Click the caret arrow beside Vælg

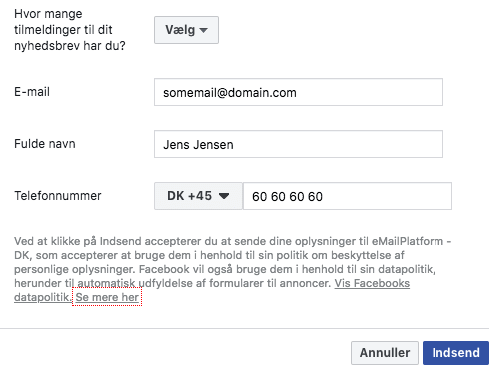pyautogui.click(x=204, y=30)
